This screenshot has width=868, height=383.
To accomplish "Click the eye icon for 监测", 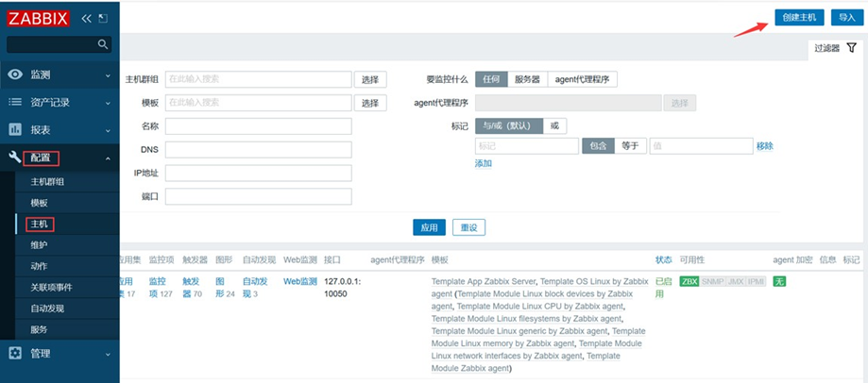I will click(x=15, y=75).
